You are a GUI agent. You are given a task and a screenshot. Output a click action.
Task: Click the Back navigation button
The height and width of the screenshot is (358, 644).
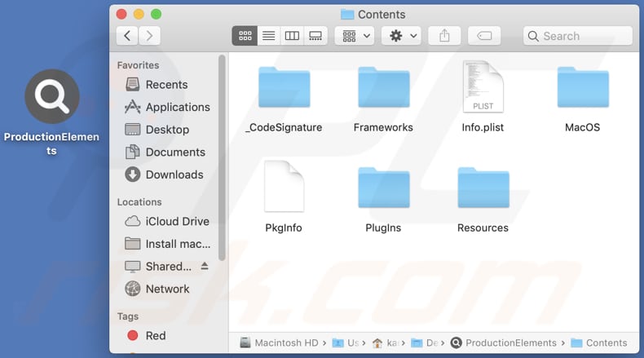126,36
